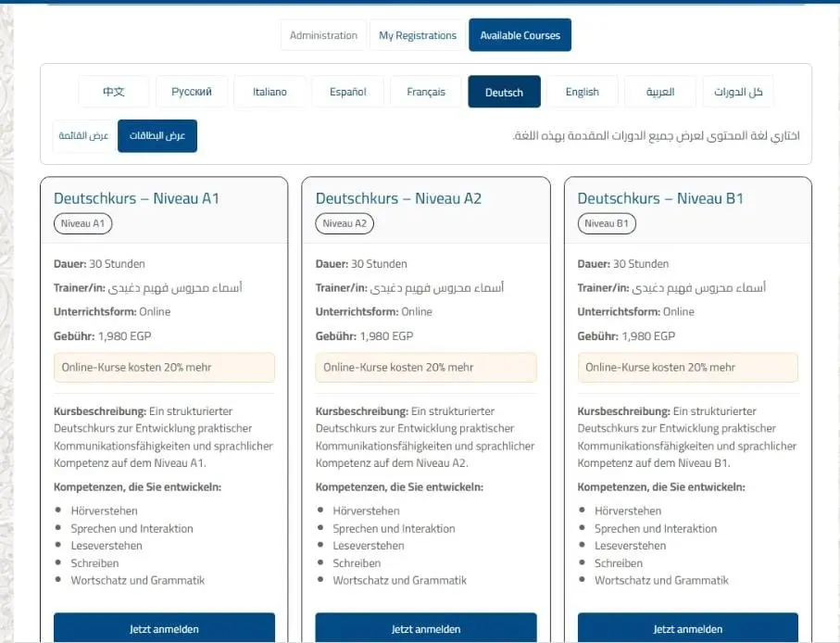Switch to My Registrations tab
840x643 pixels.
(418, 35)
